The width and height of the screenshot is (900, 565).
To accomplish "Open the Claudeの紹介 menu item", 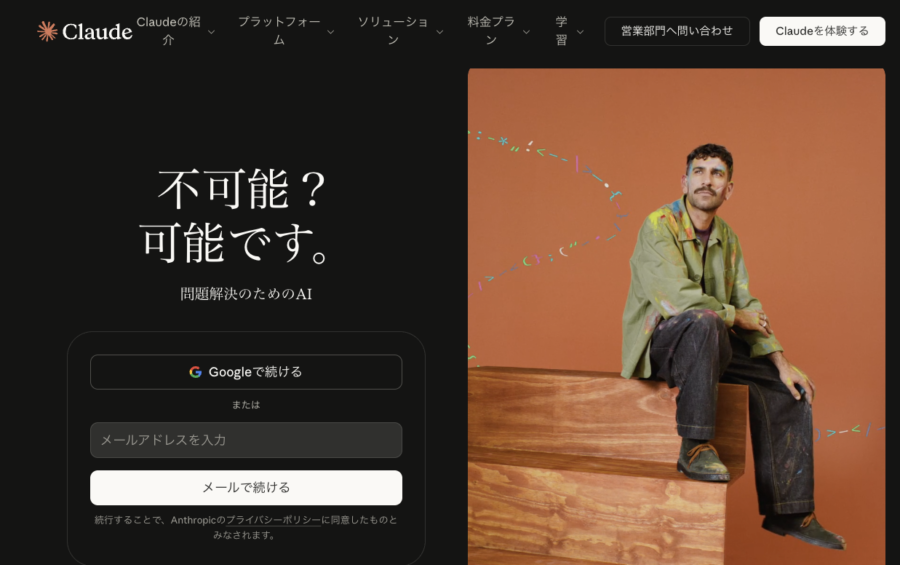I will [x=168, y=31].
